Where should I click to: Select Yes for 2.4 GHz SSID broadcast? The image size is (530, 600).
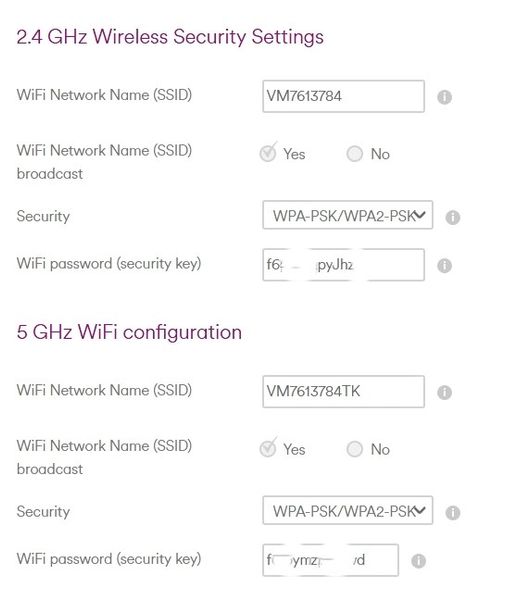pos(268,153)
